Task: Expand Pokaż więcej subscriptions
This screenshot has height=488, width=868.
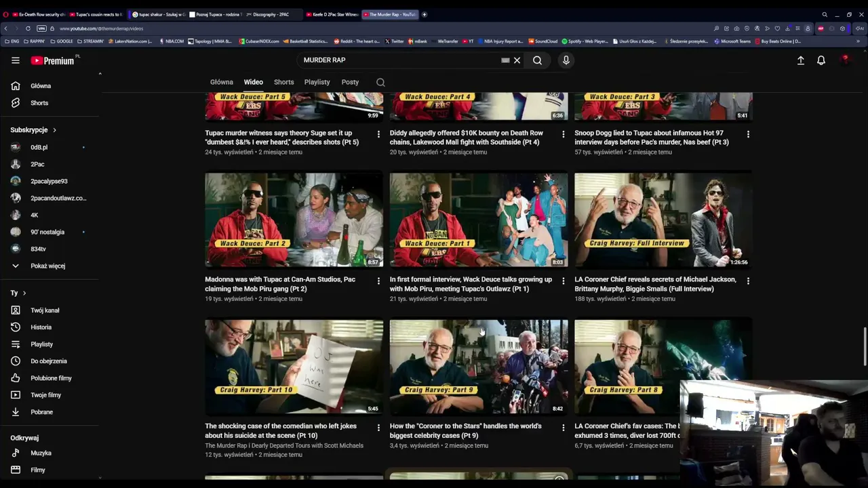Action: [47, 266]
